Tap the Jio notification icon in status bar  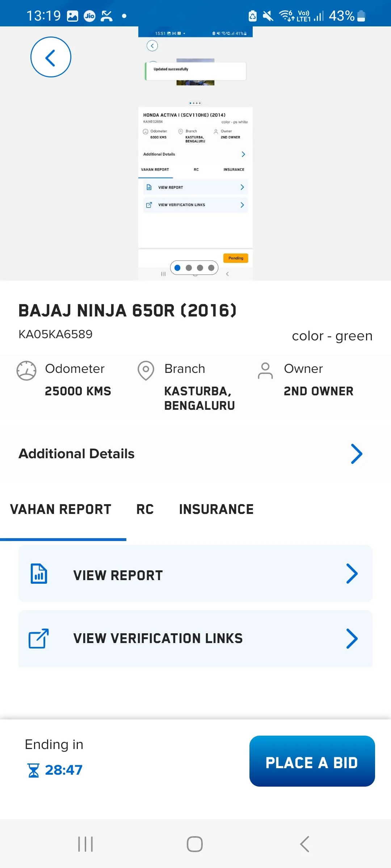pos(89,16)
